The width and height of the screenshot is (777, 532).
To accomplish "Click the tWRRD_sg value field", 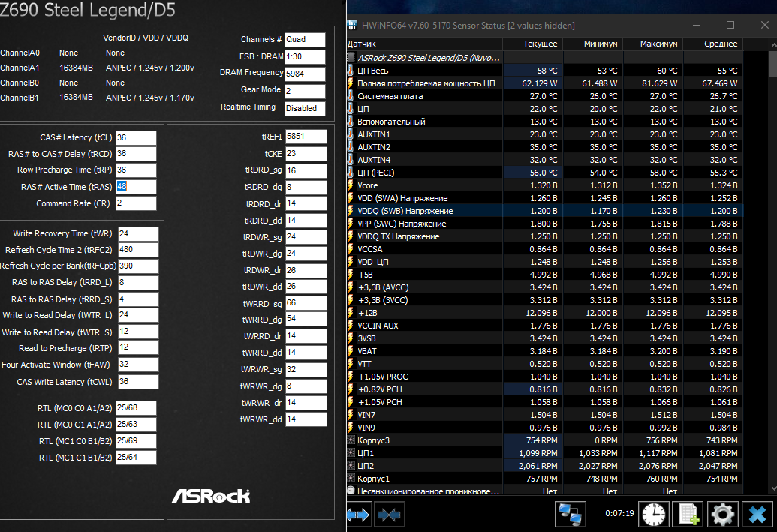I will 306,303.
